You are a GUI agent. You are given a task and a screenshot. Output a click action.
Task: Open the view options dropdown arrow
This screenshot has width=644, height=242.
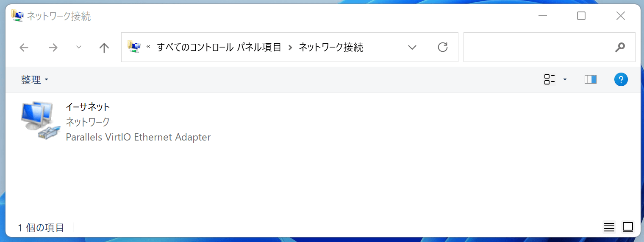pos(565,79)
